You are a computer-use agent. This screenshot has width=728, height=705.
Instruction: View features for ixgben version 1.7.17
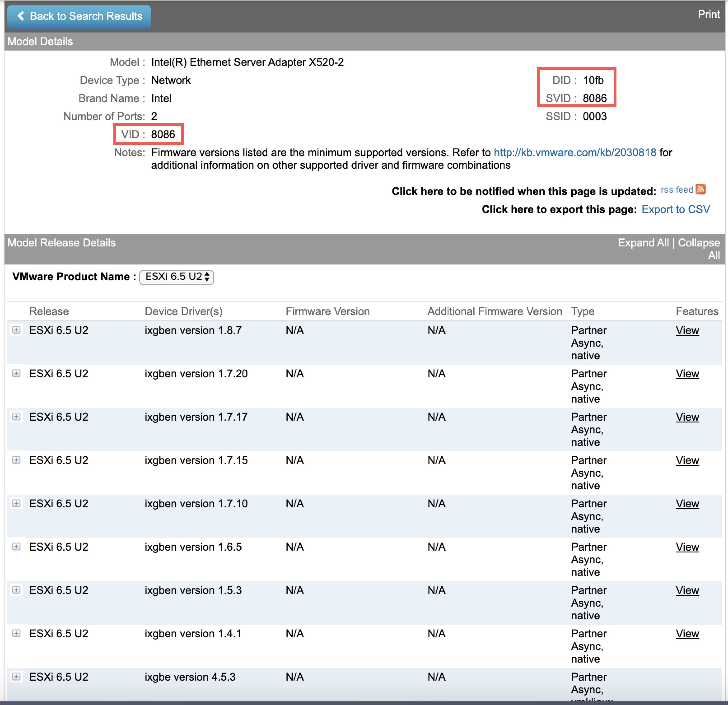(687, 417)
